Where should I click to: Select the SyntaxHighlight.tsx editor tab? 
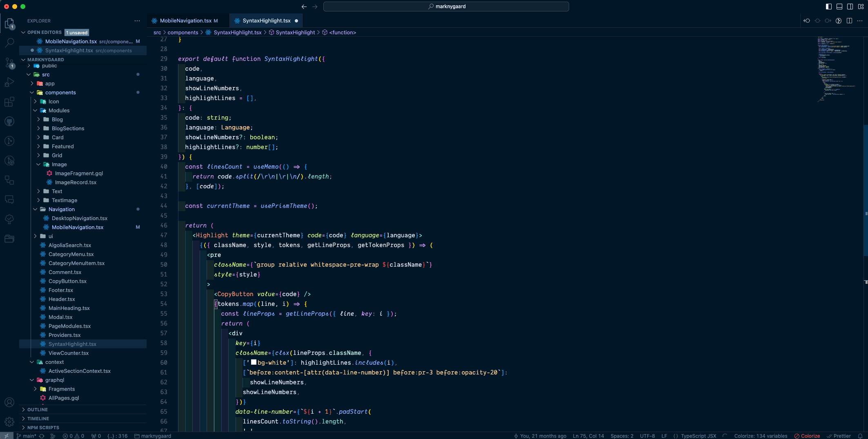click(266, 21)
